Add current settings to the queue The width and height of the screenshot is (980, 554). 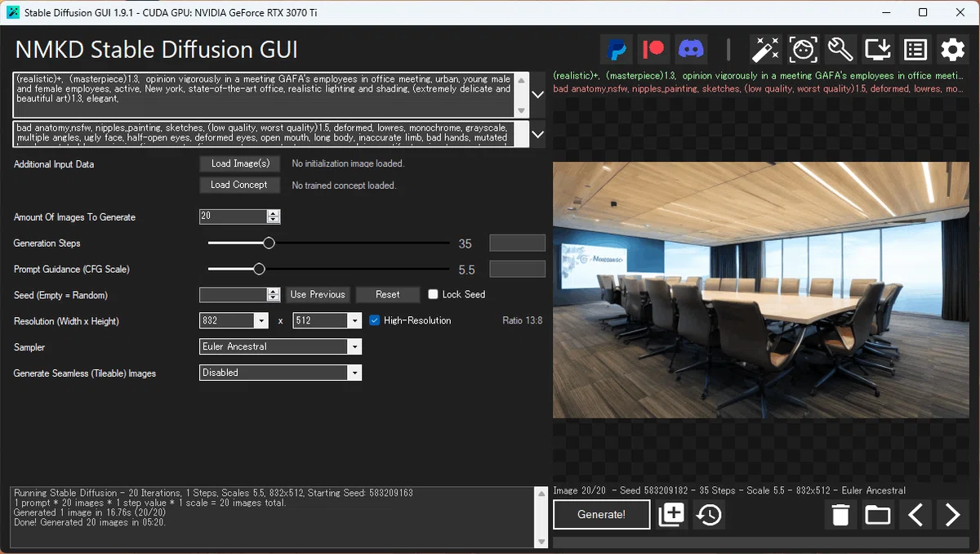671,515
